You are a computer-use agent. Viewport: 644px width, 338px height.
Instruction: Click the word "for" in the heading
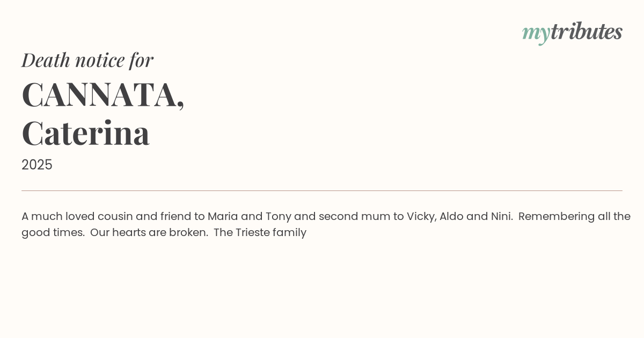click(141, 60)
